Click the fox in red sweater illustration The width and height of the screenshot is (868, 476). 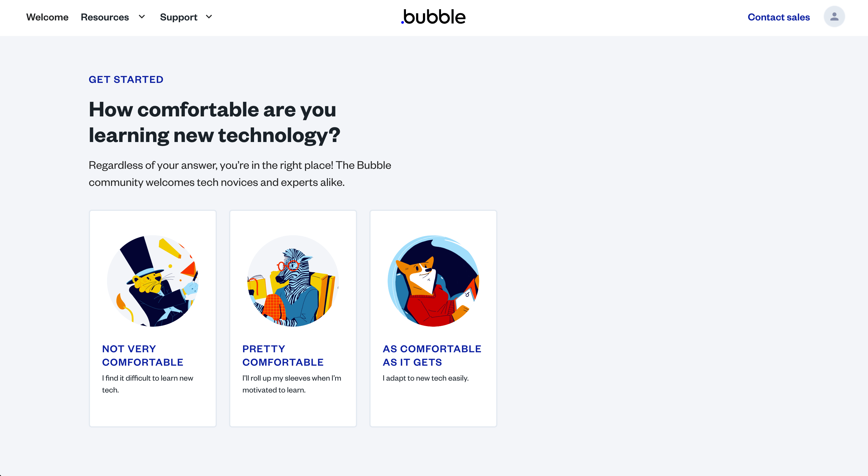(433, 281)
